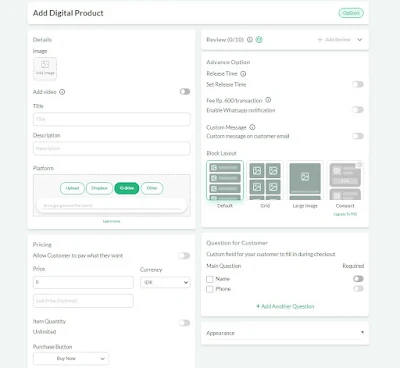Toggle Allow Customer to pay what they want
The width and height of the screenshot is (400, 368).
point(184,256)
